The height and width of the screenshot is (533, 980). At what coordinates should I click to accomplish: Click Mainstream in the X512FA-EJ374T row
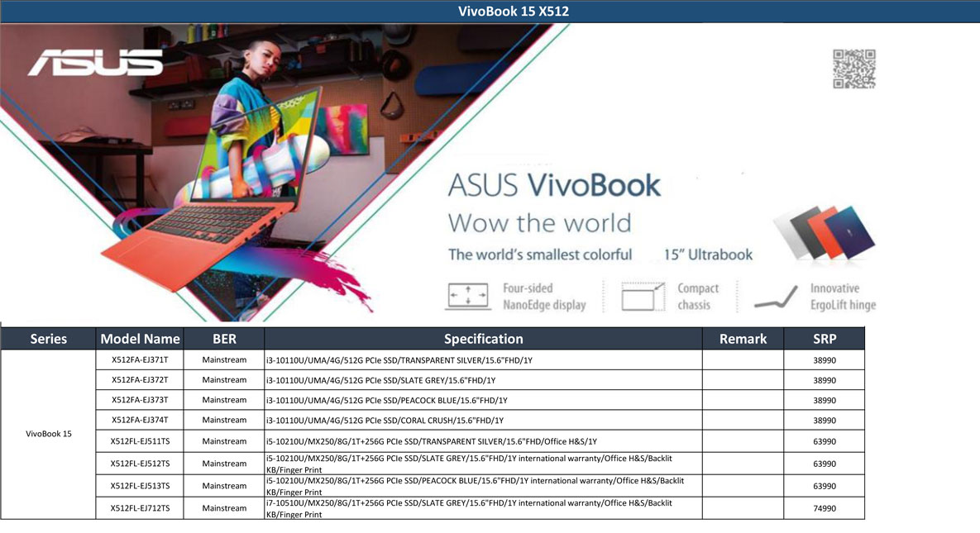pos(224,420)
